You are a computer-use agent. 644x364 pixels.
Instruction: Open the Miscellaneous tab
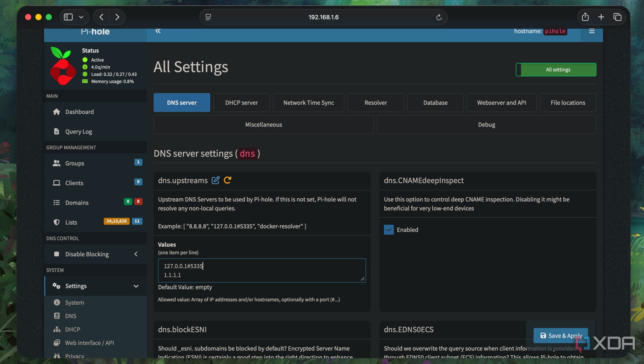[x=263, y=125]
